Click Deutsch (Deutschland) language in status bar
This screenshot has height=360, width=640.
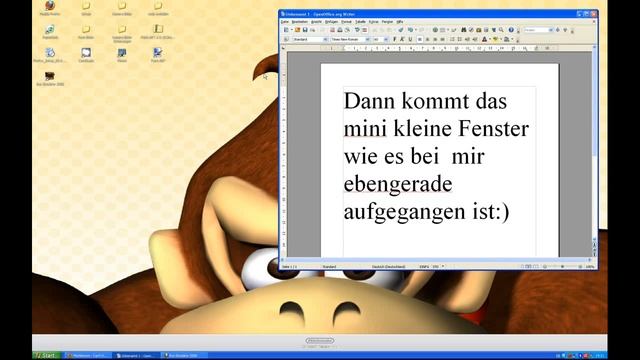point(388,267)
